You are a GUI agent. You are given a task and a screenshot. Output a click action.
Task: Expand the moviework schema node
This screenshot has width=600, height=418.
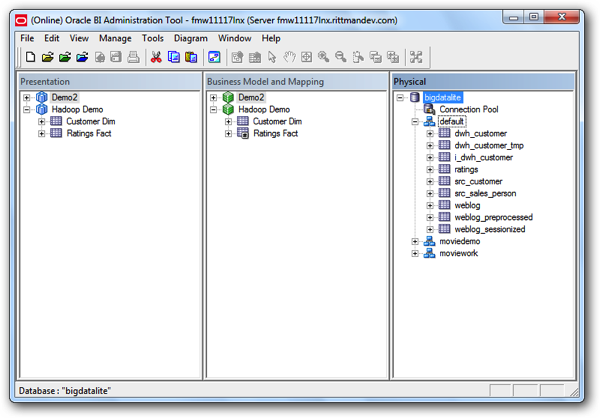click(415, 253)
